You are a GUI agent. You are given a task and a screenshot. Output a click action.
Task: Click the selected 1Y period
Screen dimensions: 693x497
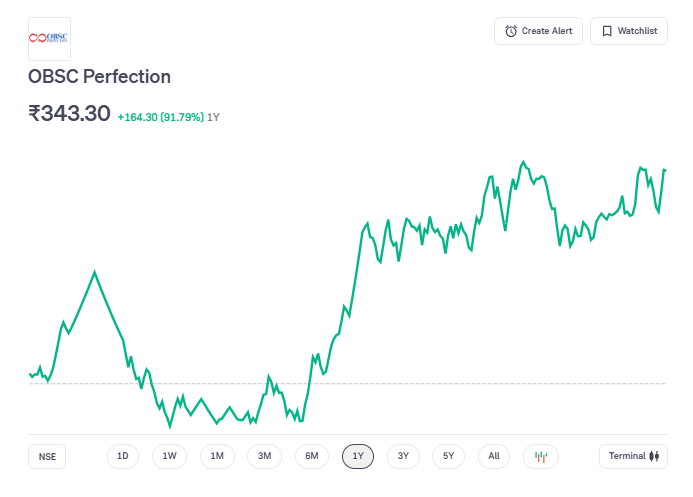358,456
